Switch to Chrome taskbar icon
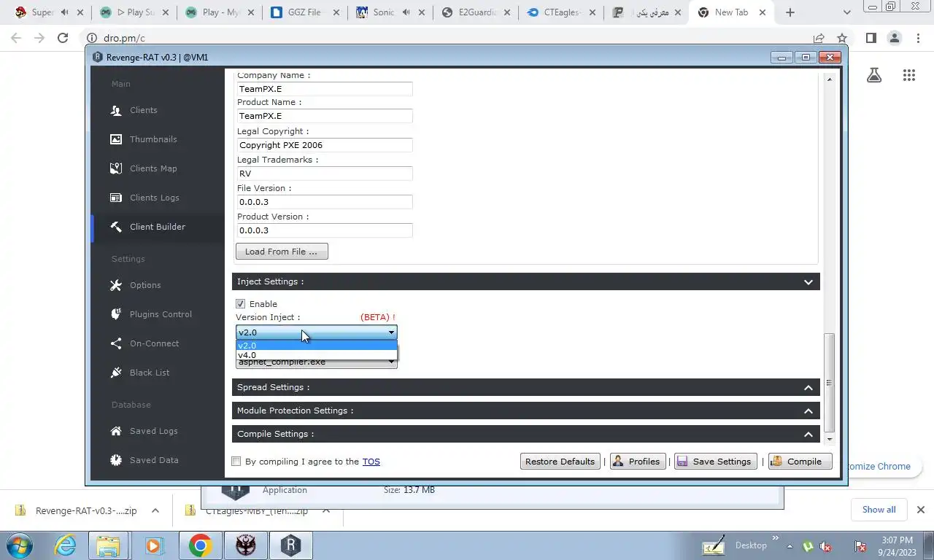Image resolution: width=934 pixels, height=560 pixels. [200, 545]
